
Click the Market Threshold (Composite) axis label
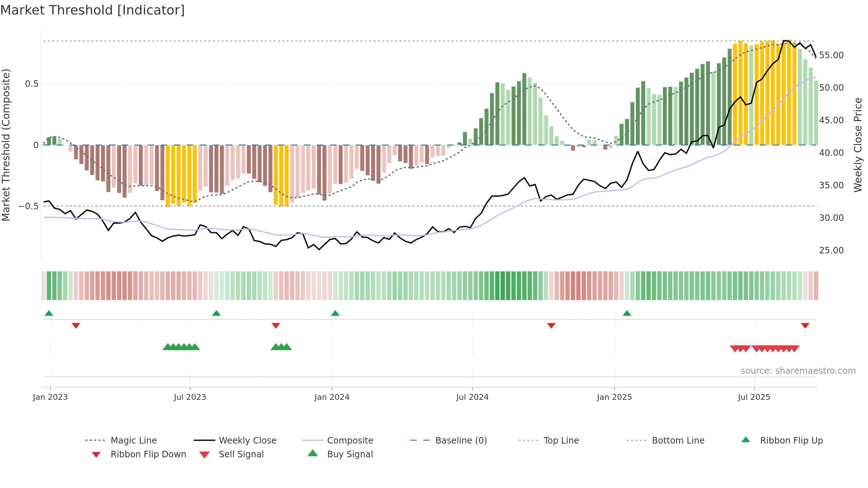[x=6, y=145]
